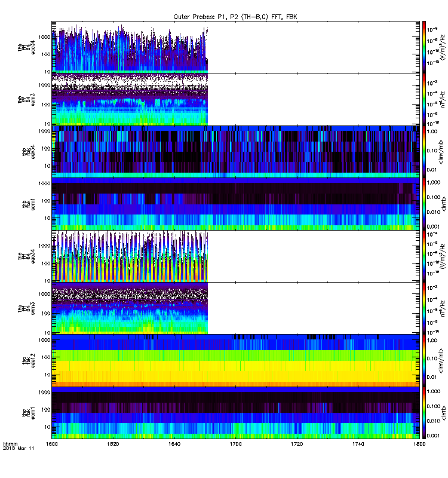448x478 pixels.
Task: Click the color bar beside thc fbk scm1 panel
Action: pyautogui.click(x=424, y=413)
